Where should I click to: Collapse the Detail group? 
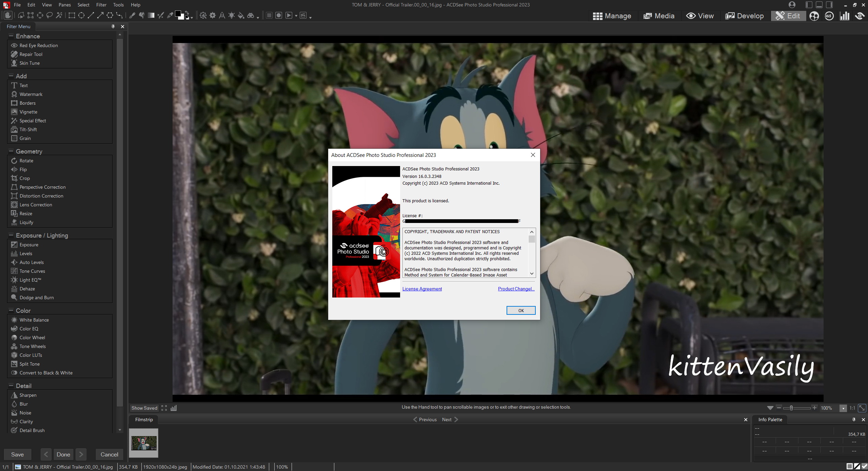[x=11, y=386]
